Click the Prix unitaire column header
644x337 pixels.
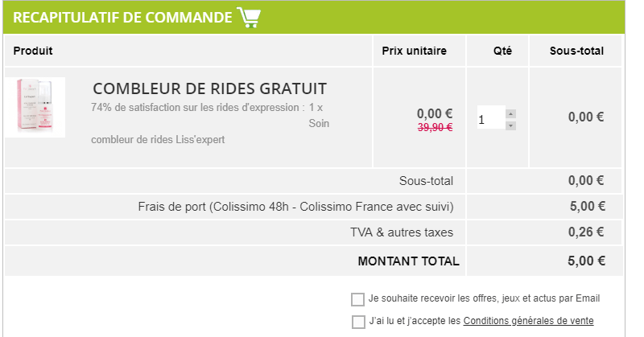click(x=414, y=51)
